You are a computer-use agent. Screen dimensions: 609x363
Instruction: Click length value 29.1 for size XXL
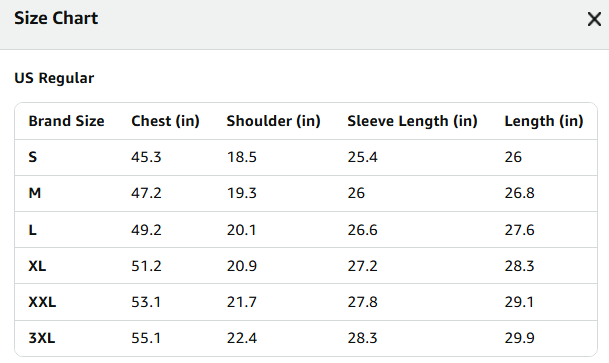click(x=519, y=302)
